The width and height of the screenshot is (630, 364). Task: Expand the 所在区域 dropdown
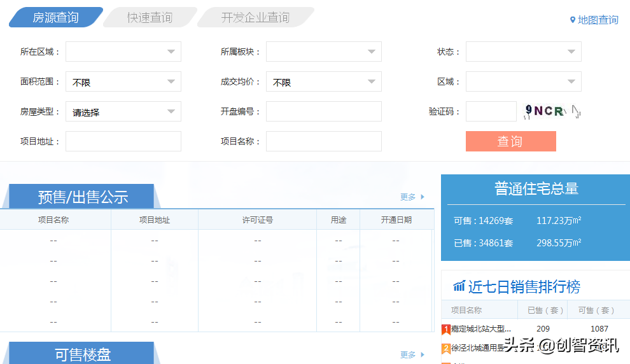point(123,52)
